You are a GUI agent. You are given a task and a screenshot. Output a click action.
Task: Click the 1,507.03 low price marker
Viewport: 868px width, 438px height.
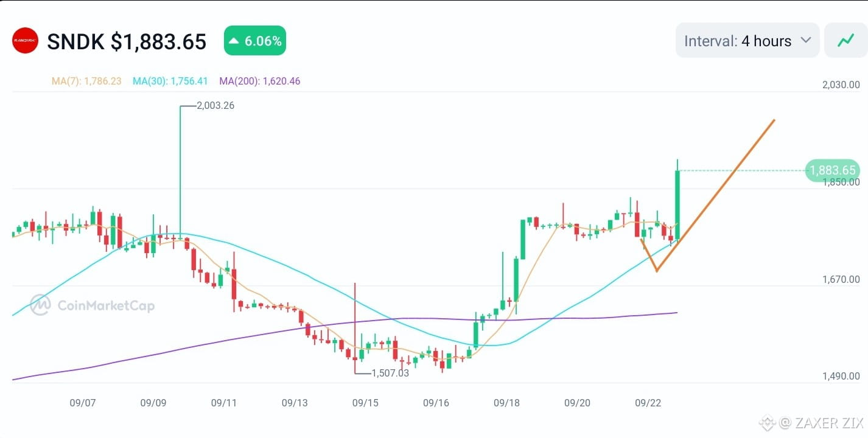tap(390, 373)
